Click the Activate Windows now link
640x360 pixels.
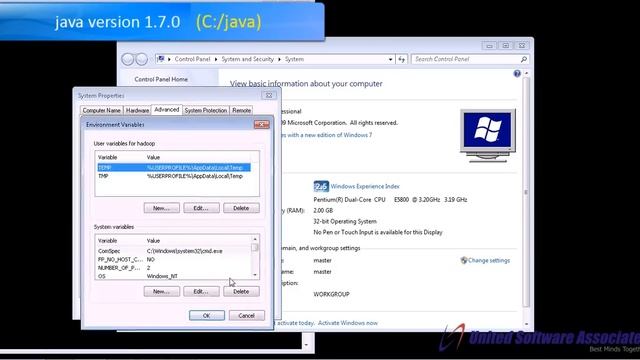[348, 322]
